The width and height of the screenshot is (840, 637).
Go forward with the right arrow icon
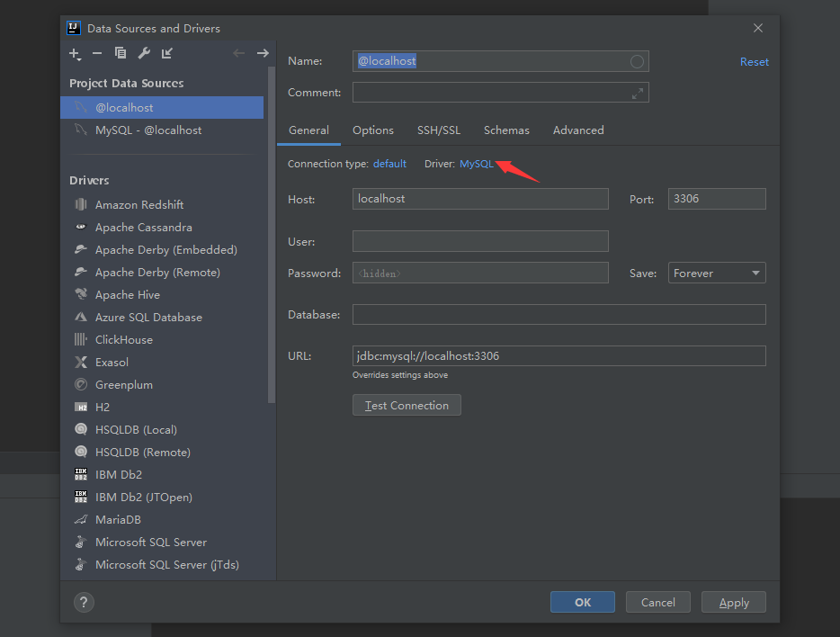coord(263,53)
